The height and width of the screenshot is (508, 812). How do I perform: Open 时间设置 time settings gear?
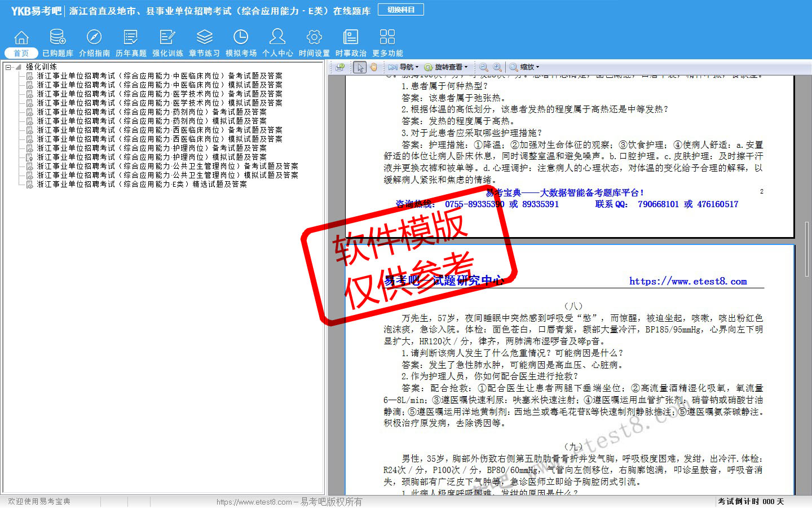pyautogui.click(x=314, y=43)
